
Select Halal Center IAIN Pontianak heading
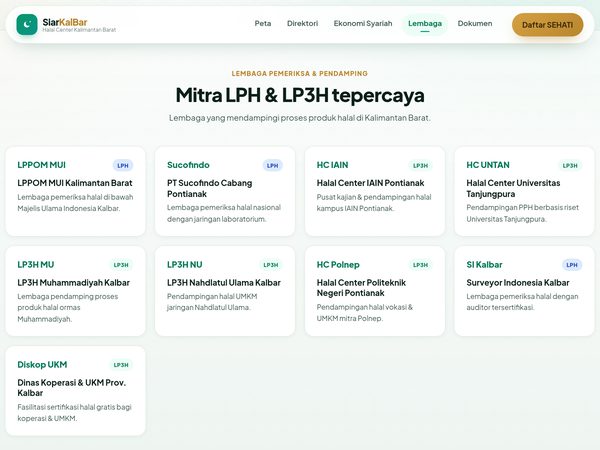click(x=370, y=183)
